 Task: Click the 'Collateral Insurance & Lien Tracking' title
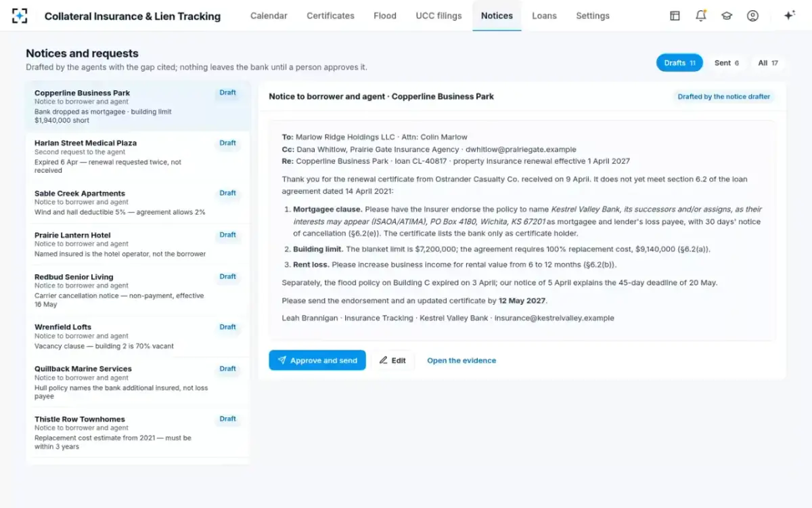[133, 16]
